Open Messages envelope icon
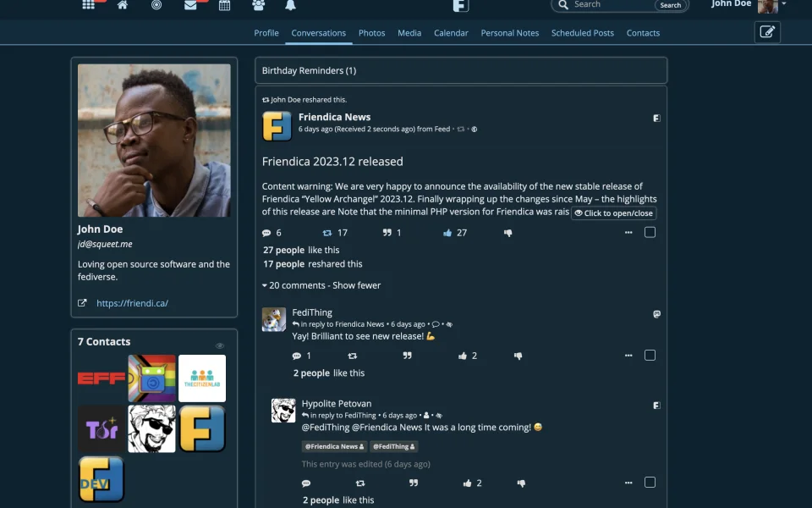The width and height of the screenshot is (812, 508). tap(190, 5)
